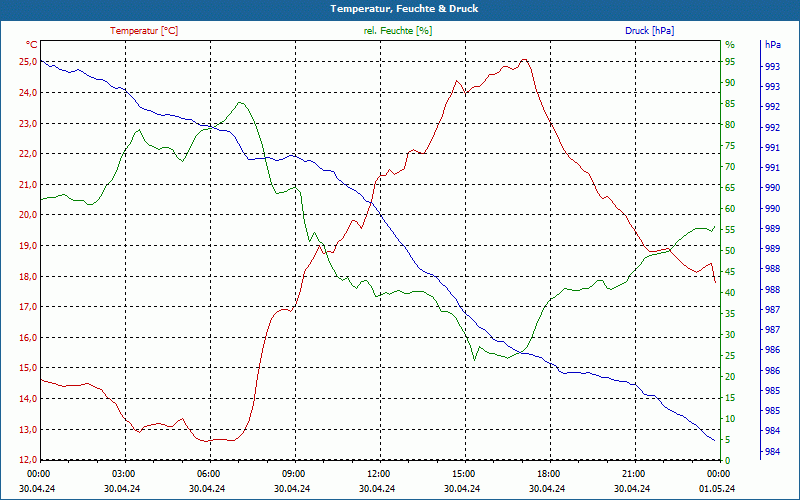Click the '09:00' time axis label
The width and height of the screenshot is (800, 500).
coord(293,474)
